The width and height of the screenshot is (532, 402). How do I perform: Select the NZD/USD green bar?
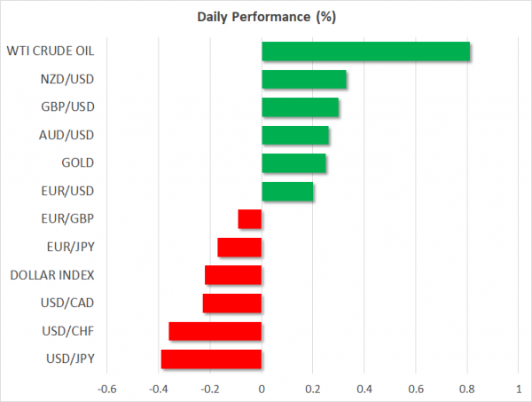pos(304,80)
